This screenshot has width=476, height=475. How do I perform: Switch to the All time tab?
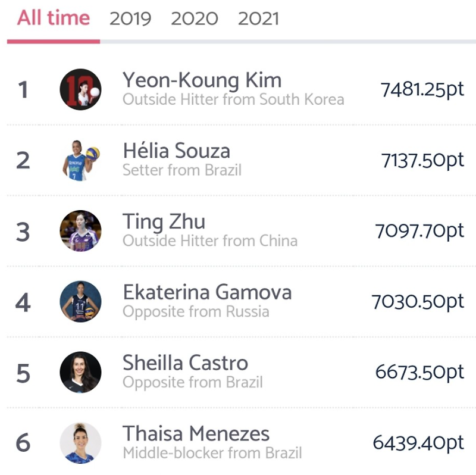[54, 18]
